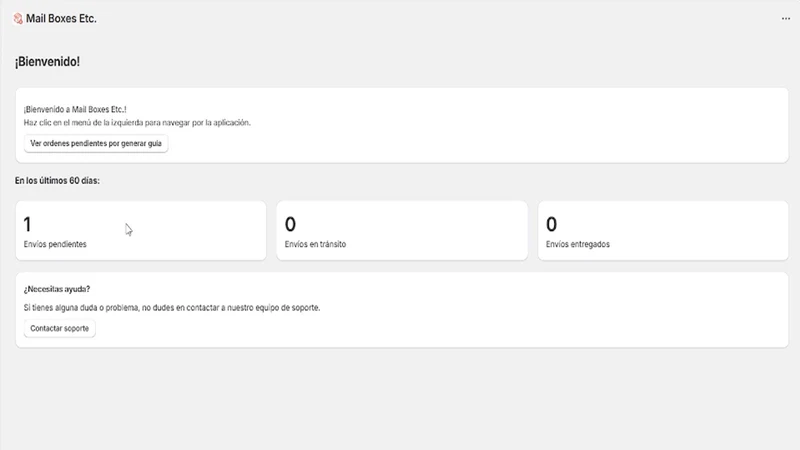Click the pending shipments count '1'
800x450 pixels.
(x=28, y=224)
